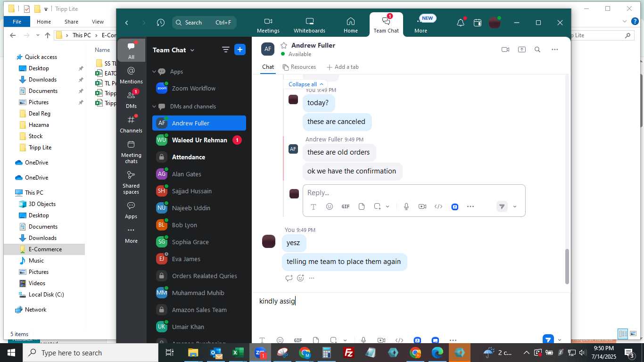Open Waleed Ur Rehman chat
Screen dimensions: 644x362
(x=199, y=140)
